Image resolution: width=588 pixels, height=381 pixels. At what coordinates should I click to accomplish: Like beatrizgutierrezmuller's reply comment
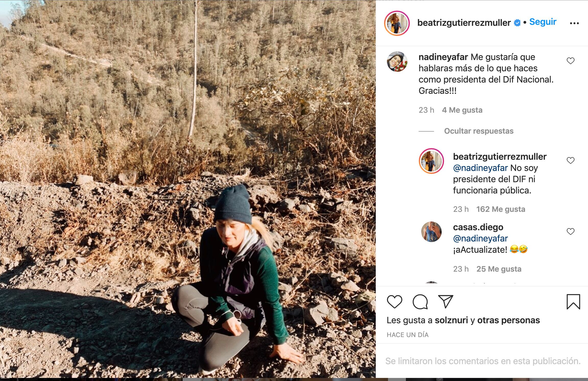pyautogui.click(x=570, y=160)
